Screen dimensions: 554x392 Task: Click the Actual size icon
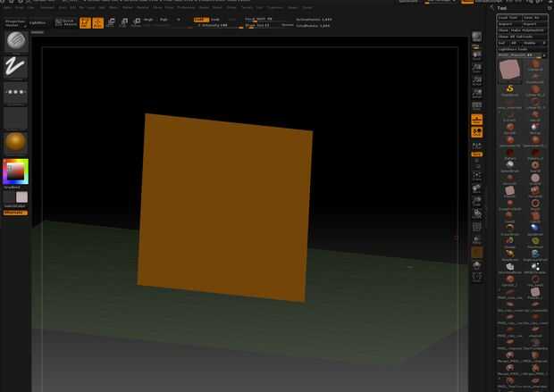pos(476,80)
